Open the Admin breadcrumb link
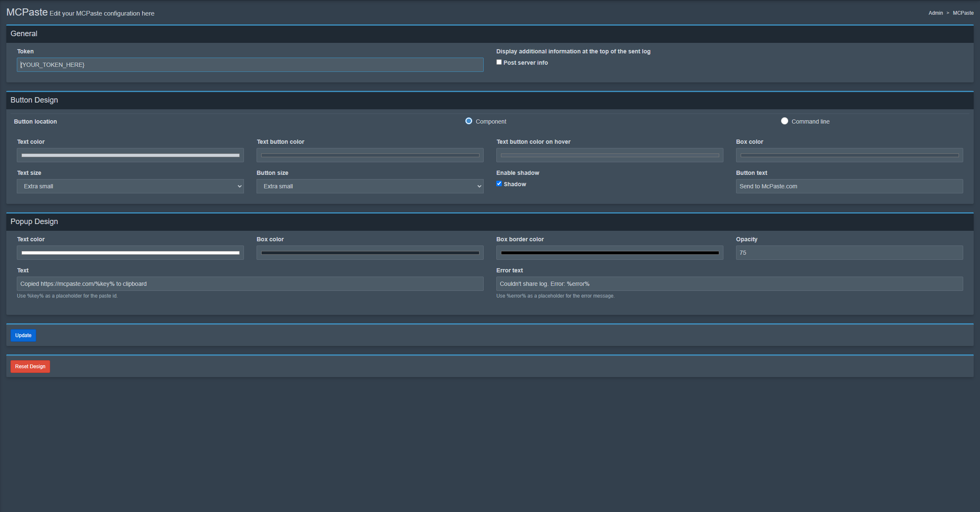 pos(935,13)
